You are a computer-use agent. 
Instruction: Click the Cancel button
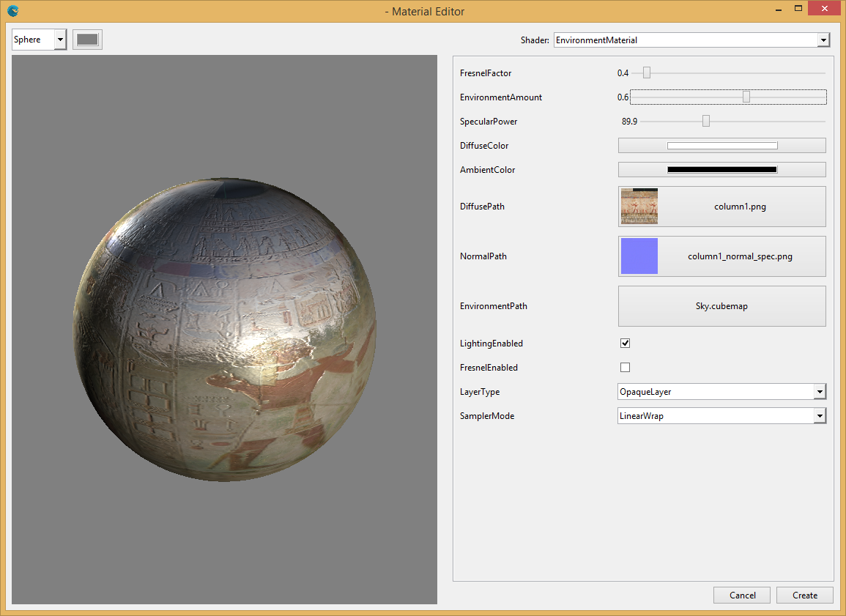point(743,595)
